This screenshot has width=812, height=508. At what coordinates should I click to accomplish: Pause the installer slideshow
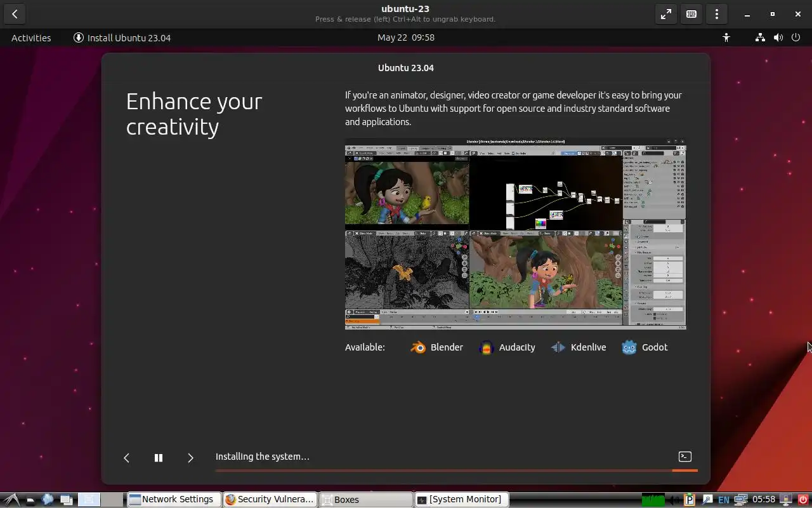tap(159, 458)
